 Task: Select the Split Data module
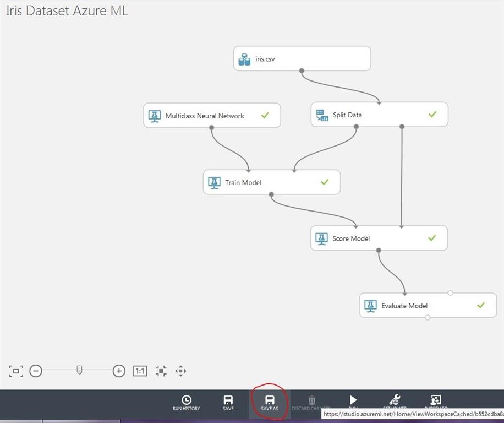tap(379, 114)
